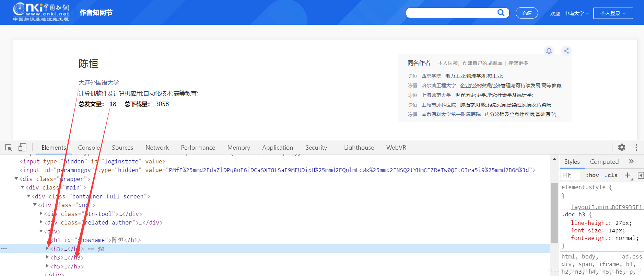Image resolution: width=644 pixels, height=276 pixels.
Task: Select the h1 showname element row
Action: [96, 240]
